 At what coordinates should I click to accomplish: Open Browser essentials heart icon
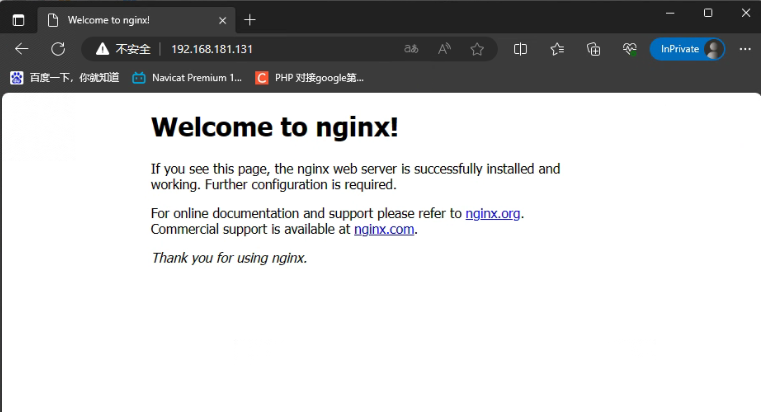(x=629, y=49)
